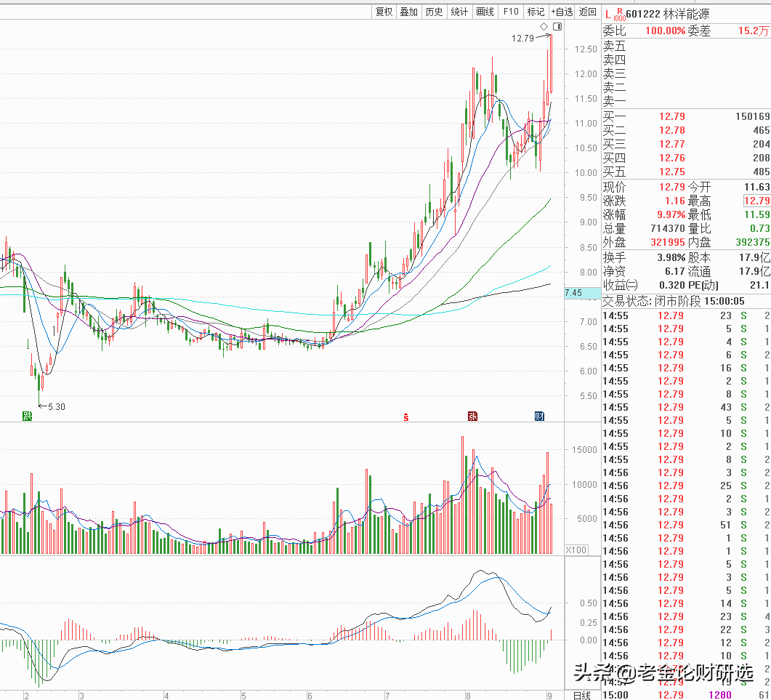Screen dimensions: 771x700
Task: Open the 历史 history view
Action: 435,12
